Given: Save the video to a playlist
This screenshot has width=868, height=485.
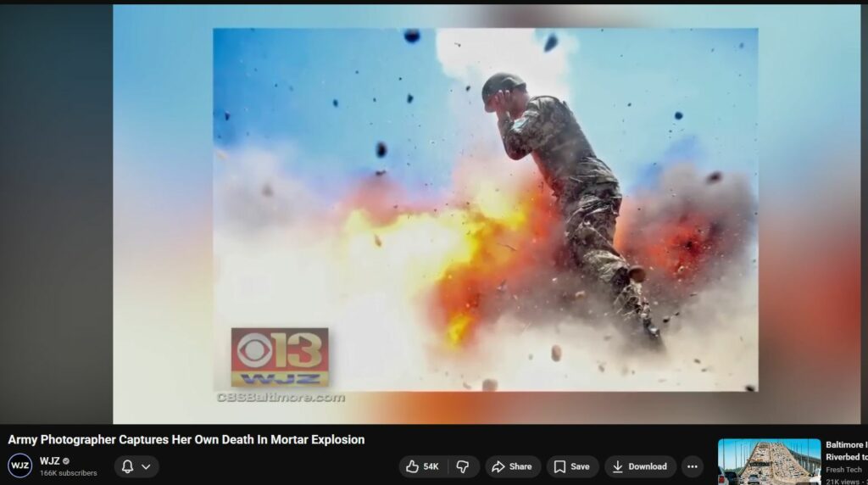Looking at the screenshot, I should (572, 466).
